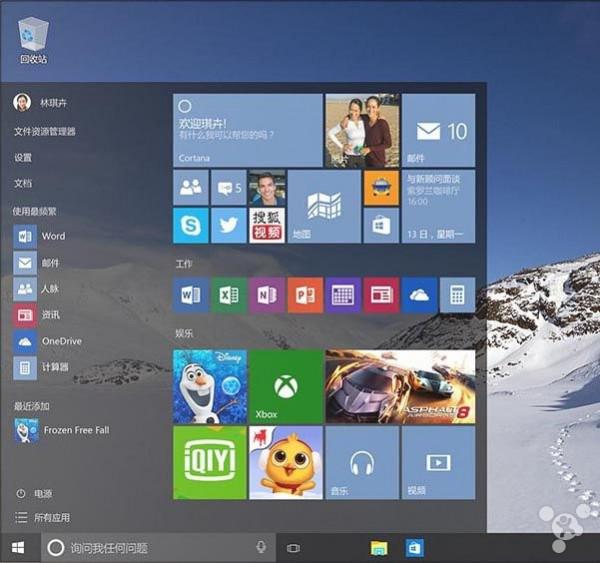The height and width of the screenshot is (563, 600).
Task: Open the contact photo tile of man
Action: click(267, 188)
